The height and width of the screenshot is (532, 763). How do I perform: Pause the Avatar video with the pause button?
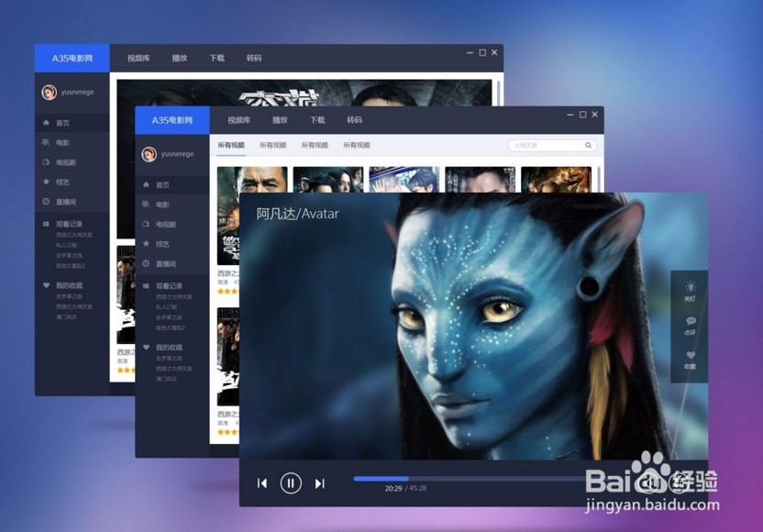[x=291, y=483]
